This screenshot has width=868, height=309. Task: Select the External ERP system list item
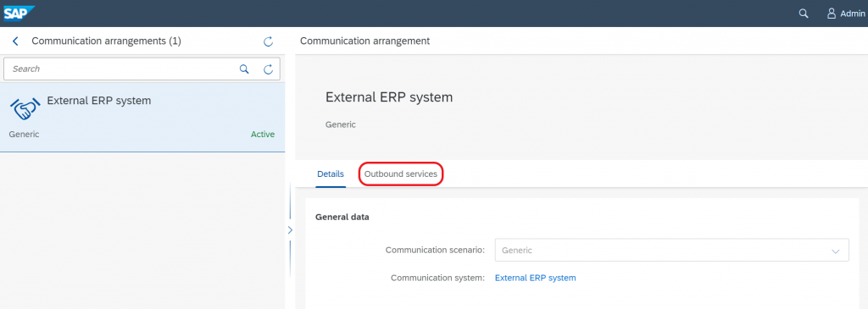(142, 117)
